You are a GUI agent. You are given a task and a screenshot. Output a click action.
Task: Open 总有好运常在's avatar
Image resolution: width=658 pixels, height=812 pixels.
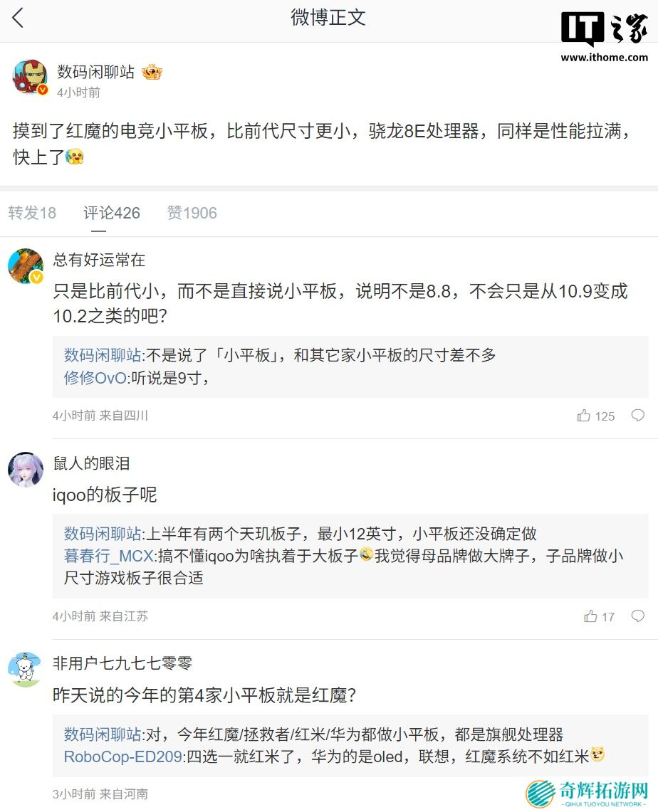click(26, 266)
